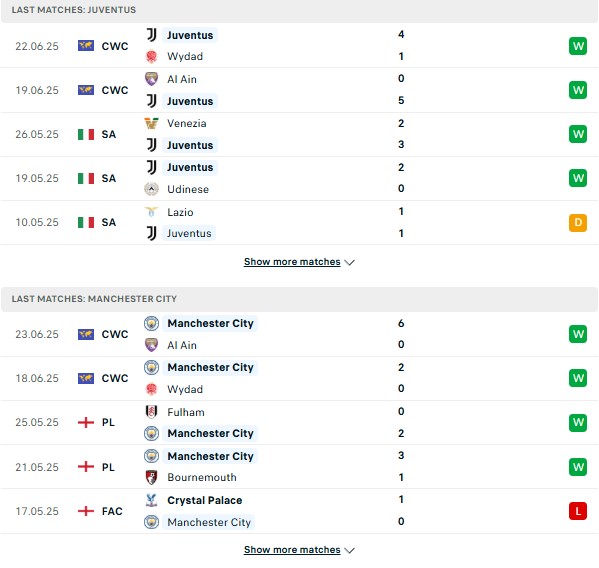Click the Bournemouth team crest icon

[151, 477]
